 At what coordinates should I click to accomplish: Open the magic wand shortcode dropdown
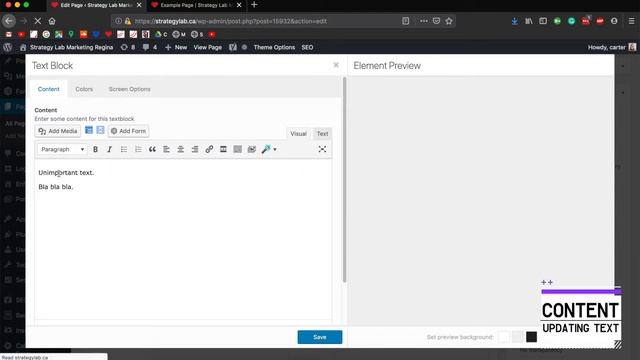[269, 149]
